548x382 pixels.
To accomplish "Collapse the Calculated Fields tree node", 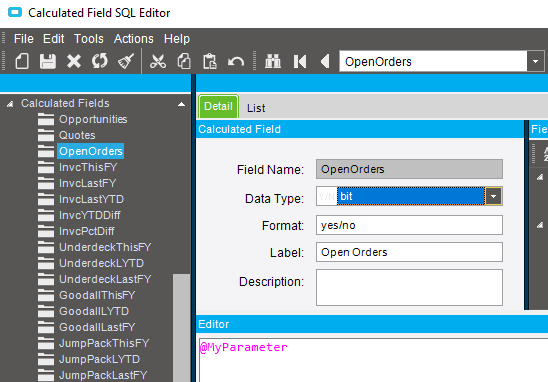I will [x=10, y=104].
